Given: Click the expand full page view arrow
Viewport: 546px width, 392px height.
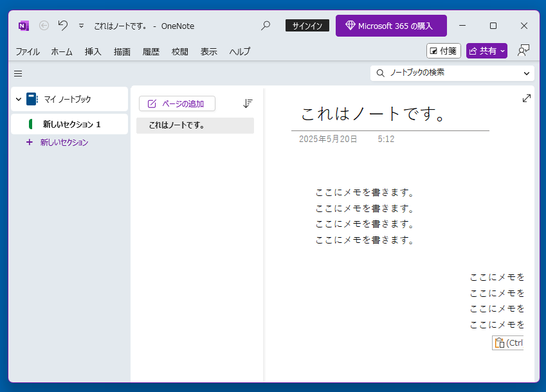Looking at the screenshot, I should (527, 98).
